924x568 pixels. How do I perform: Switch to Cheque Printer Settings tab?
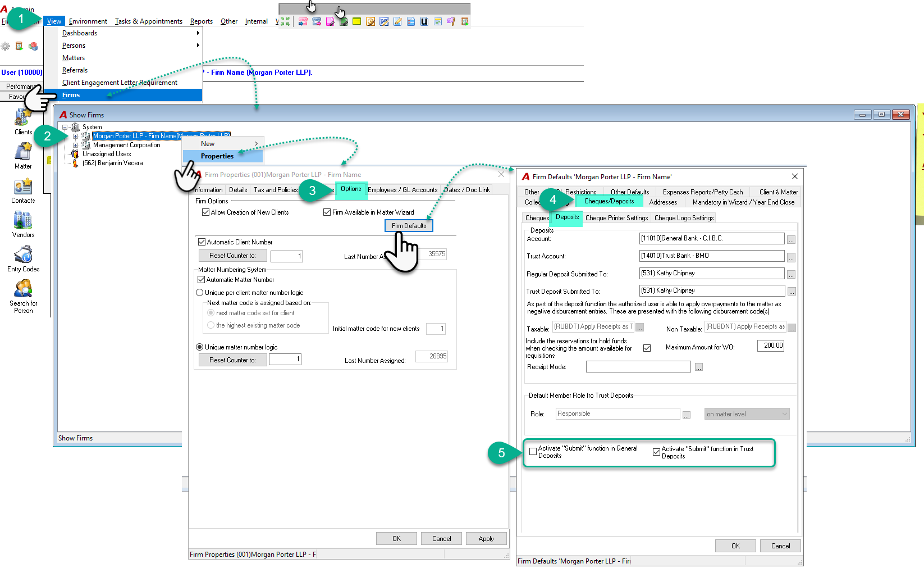click(x=616, y=218)
